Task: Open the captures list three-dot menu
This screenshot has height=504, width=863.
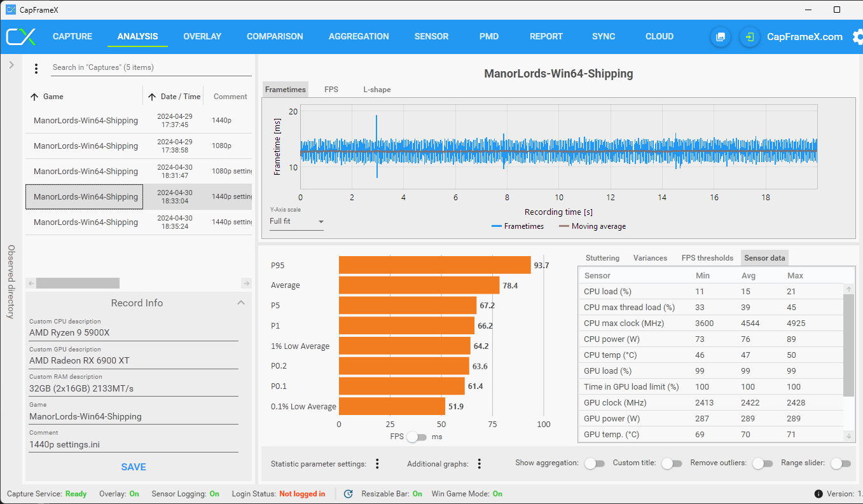Action: pyautogui.click(x=36, y=68)
